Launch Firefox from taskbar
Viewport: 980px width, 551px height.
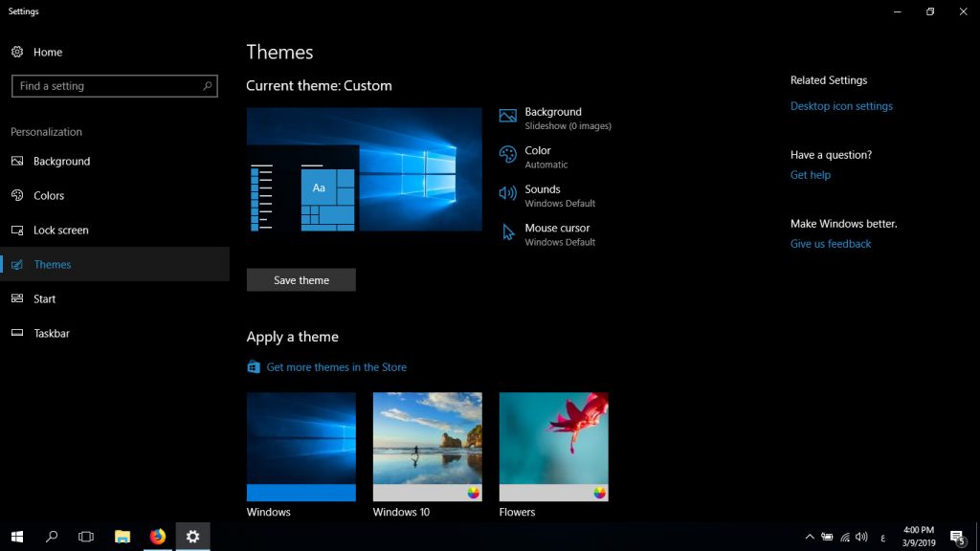(x=158, y=537)
